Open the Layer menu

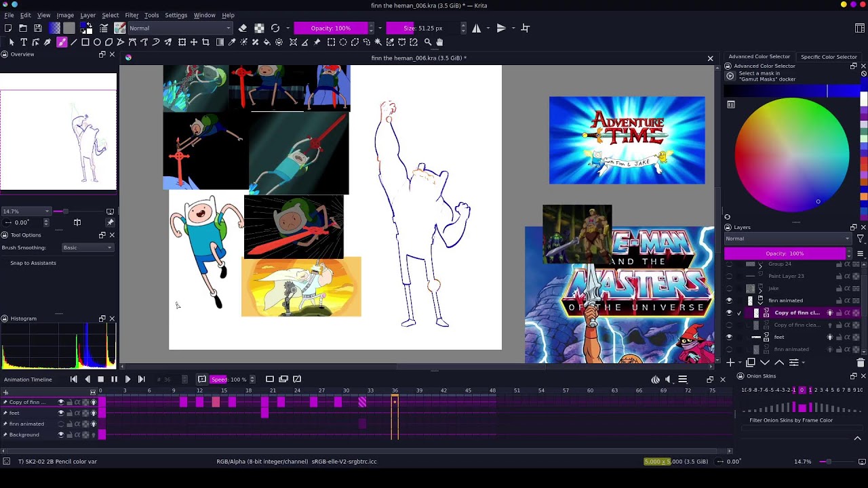point(88,15)
